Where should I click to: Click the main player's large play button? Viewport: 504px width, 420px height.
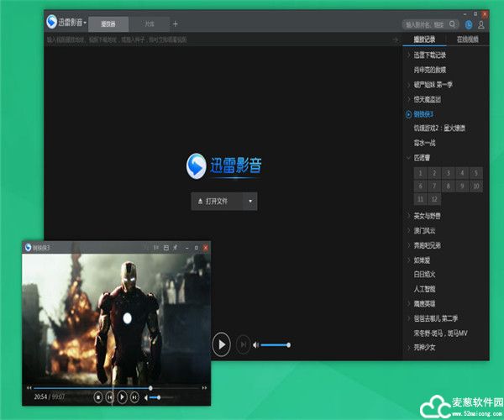click(x=220, y=344)
